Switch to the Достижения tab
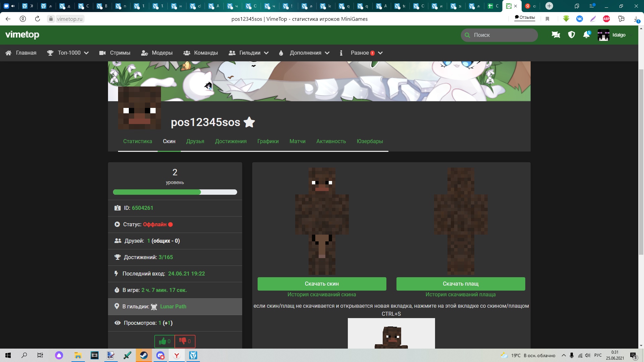Image resolution: width=644 pixels, height=362 pixels. point(231,141)
